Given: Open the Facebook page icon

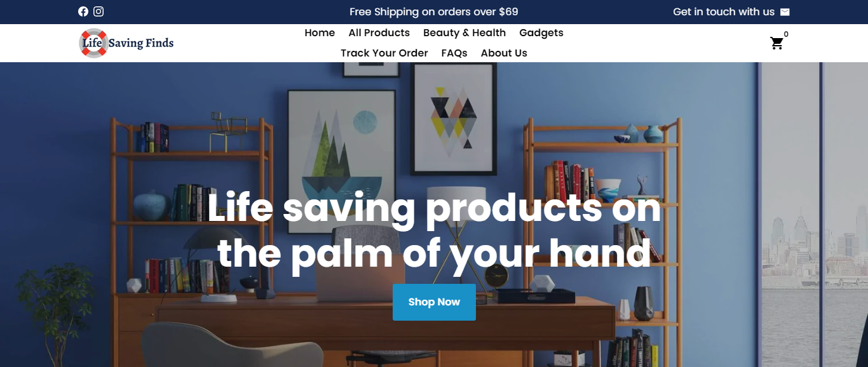Looking at the screenshot, I should coord(83,11).
